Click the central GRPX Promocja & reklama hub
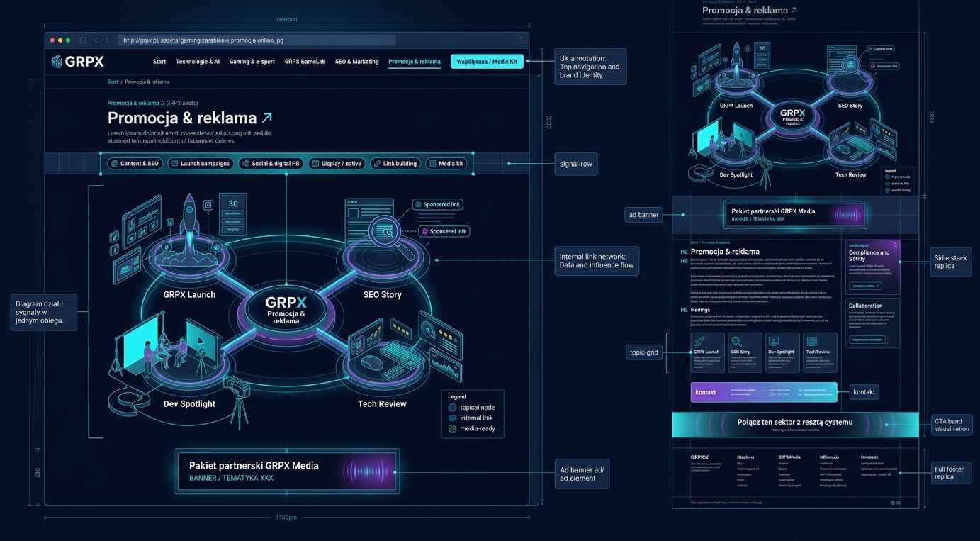Image resolution: width=980 pixels, height=541 pixels. [286, 311]
